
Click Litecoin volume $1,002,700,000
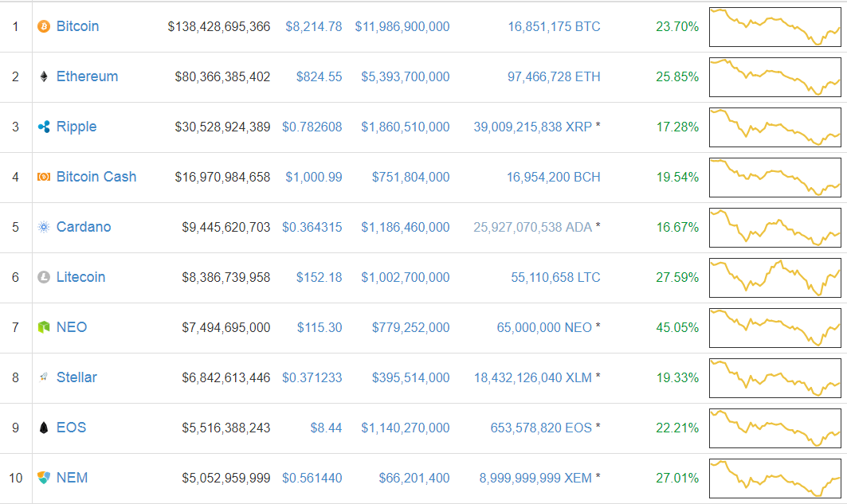click(x=405, y=277)
